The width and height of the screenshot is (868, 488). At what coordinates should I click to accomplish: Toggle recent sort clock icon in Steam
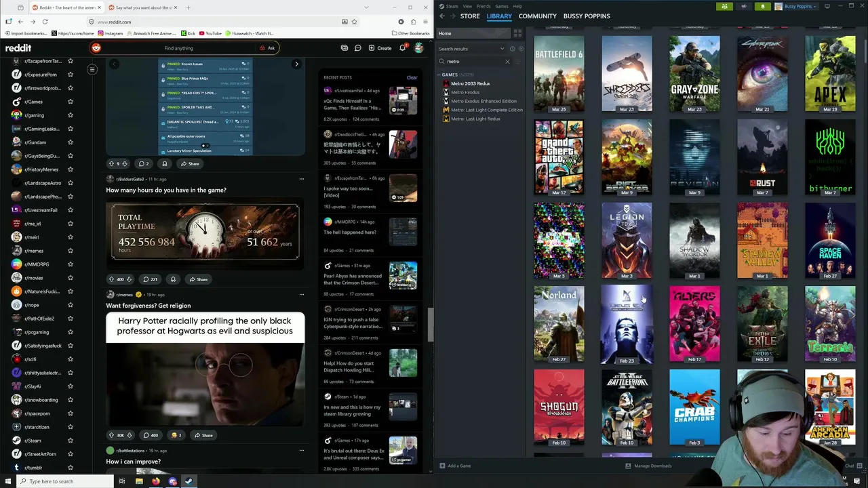point(513,49)
